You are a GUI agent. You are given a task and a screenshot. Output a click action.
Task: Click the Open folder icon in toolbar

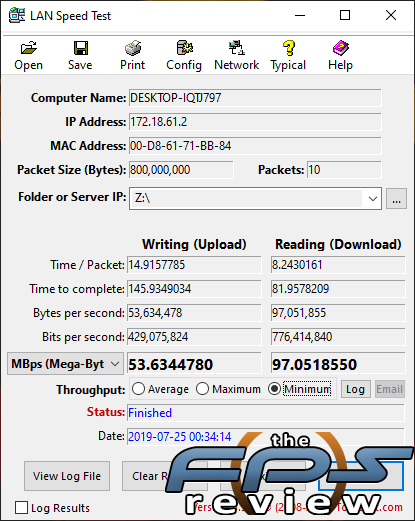point(29,48)
